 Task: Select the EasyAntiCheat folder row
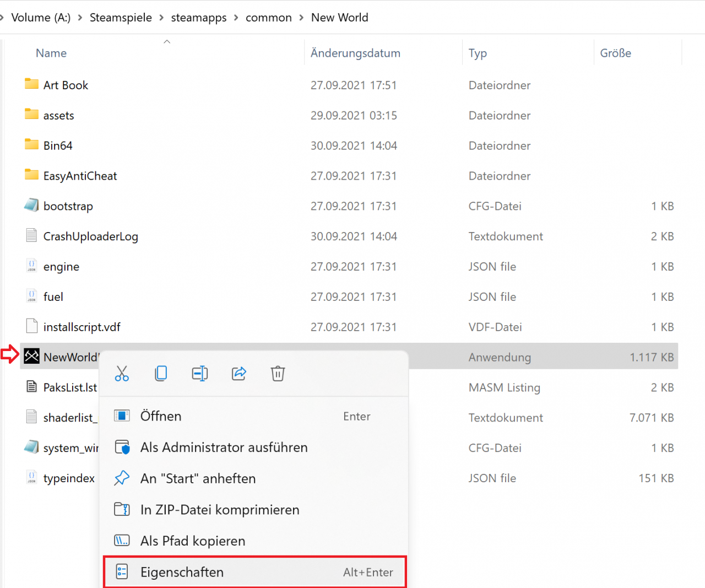pos(80,176)
